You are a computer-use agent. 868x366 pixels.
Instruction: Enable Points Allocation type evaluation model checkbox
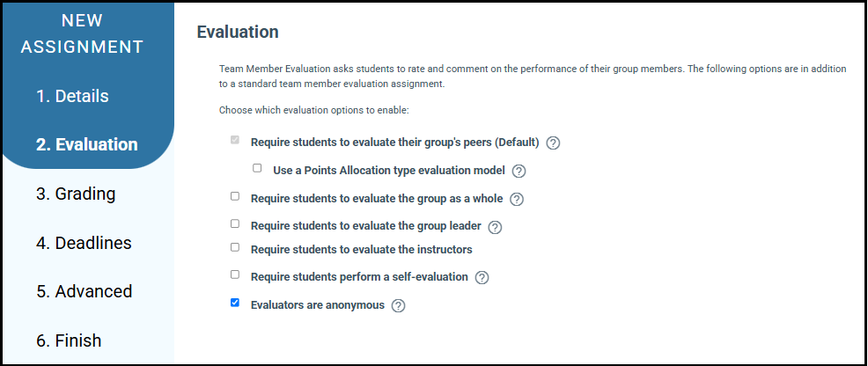pos(257,168)
